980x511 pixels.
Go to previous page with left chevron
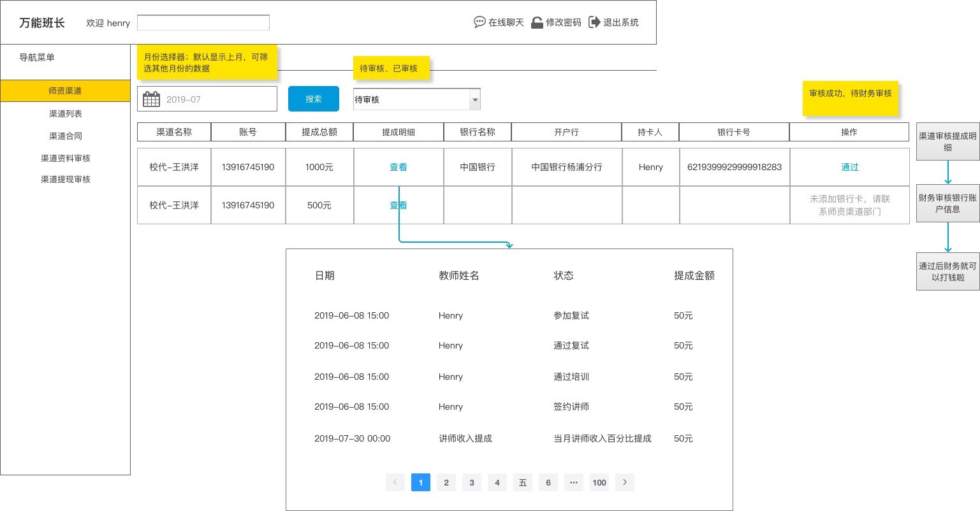(395, 482)
